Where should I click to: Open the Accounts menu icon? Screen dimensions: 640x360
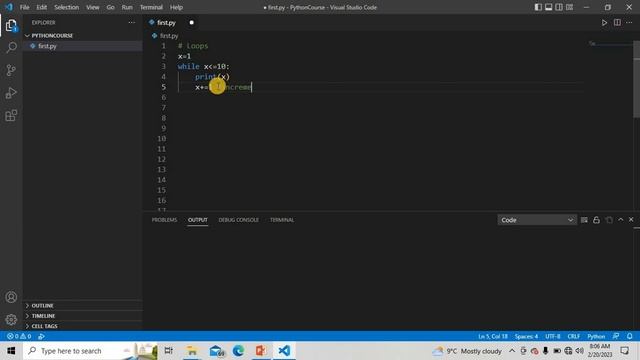coord(11,297)
